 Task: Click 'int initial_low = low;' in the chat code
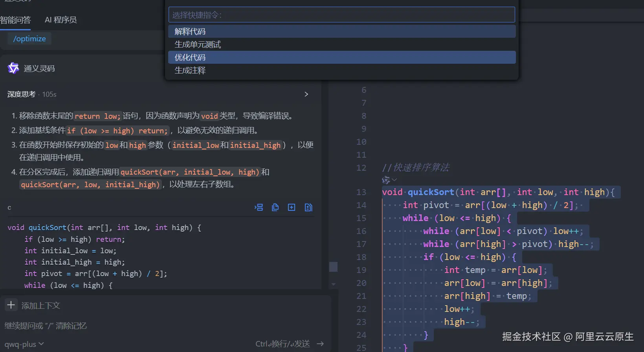pos(70,251)
